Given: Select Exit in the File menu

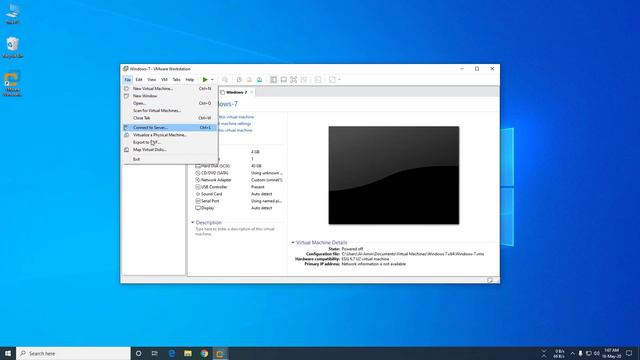Looking at the screenshot, I should pos(170,159).
